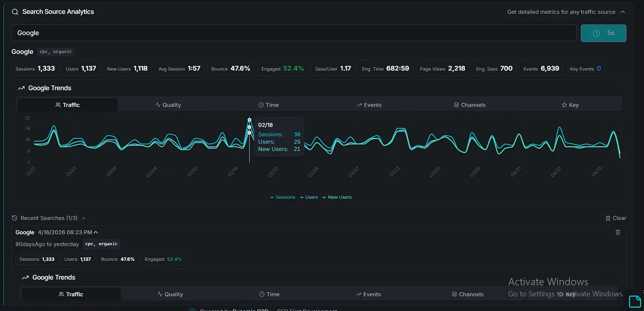644x311 pixels.
Task: Click the trash icon next to Clear
Action: pyautogui.click(x=608, y=218)
